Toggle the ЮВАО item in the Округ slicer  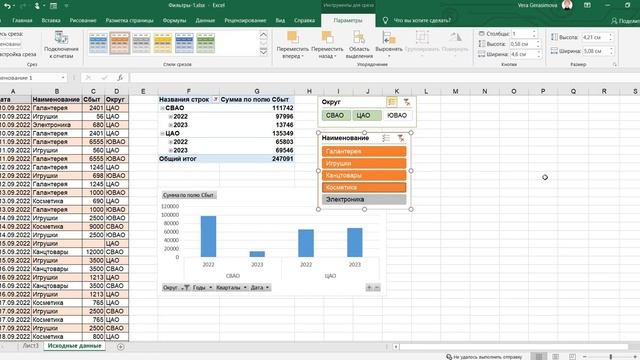(x=397, y=116)
